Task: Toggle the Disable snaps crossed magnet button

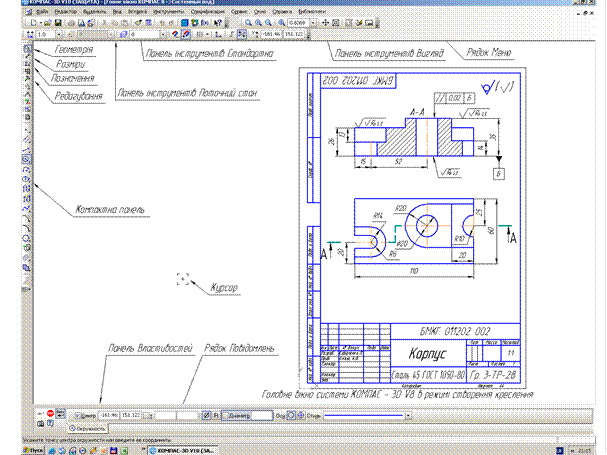Action: (186, 34)
